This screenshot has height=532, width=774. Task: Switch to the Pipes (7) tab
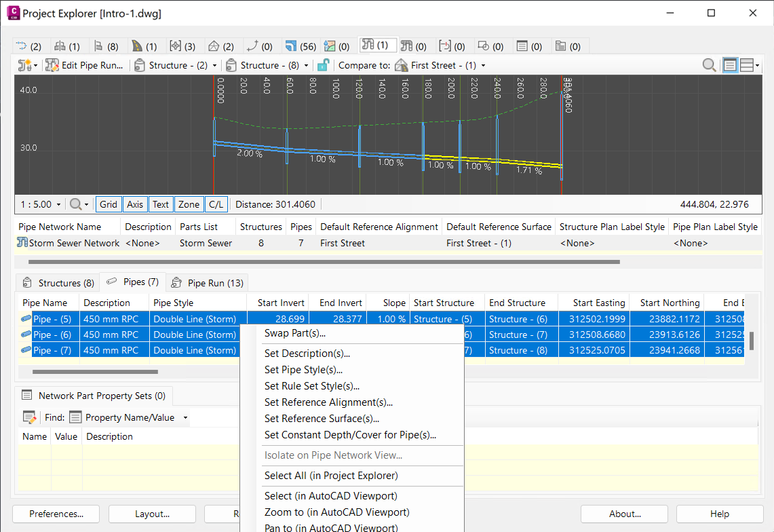coord(133,282)
